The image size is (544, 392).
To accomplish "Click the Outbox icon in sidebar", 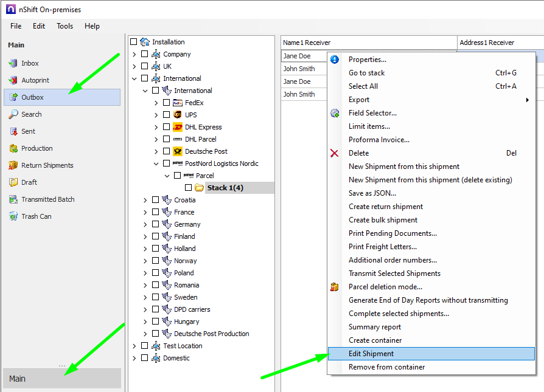I will pyautogui.click(x=13, y=97).
